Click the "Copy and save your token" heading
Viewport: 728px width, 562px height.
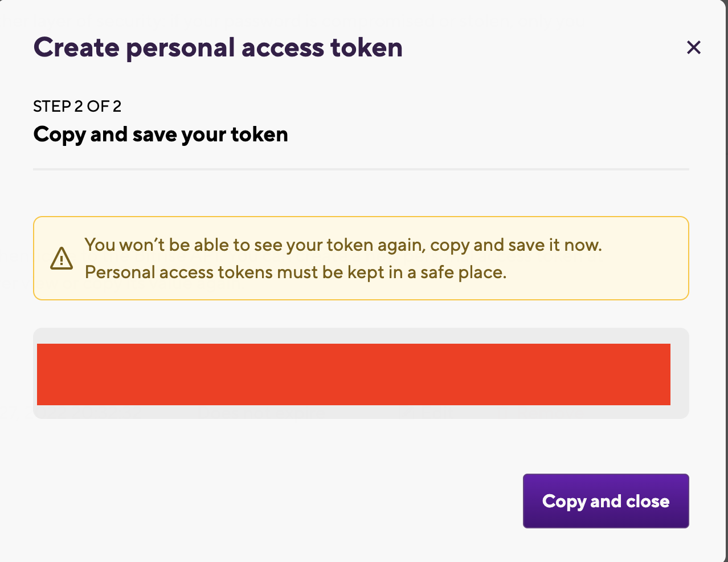click(161, 135)
